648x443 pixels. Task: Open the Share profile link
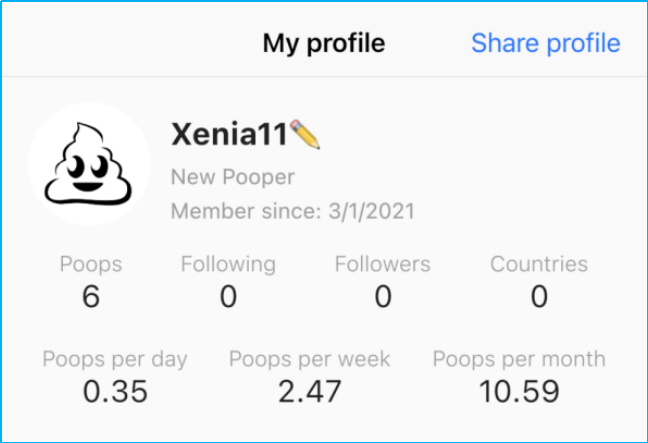(545, 44)
